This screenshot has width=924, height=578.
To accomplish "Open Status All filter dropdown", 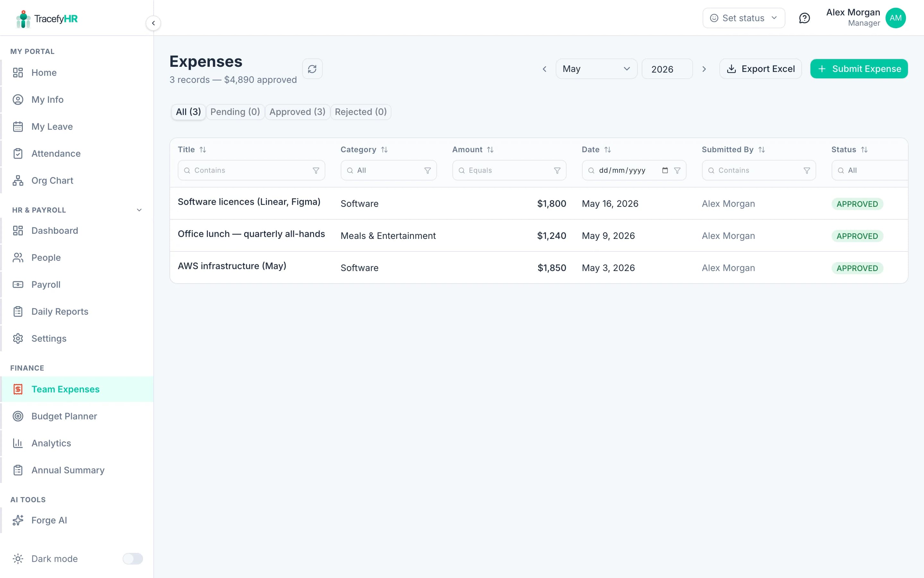I will (x=869, y=171).
